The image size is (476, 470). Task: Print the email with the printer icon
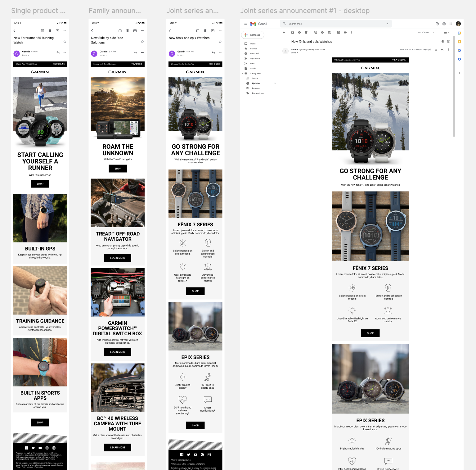(x=443, y=41)
